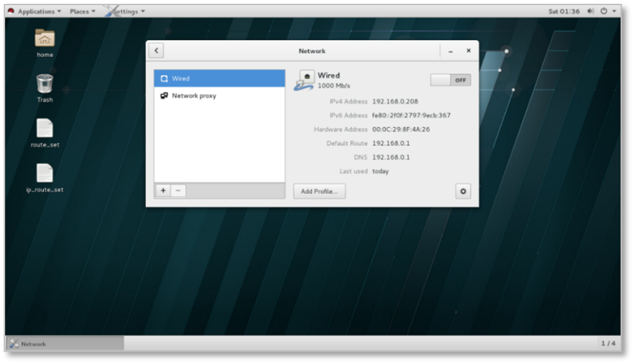Screen dimensions: 634x364
Task: Open wired connection settings gear
Action: [x=463, y=191]
